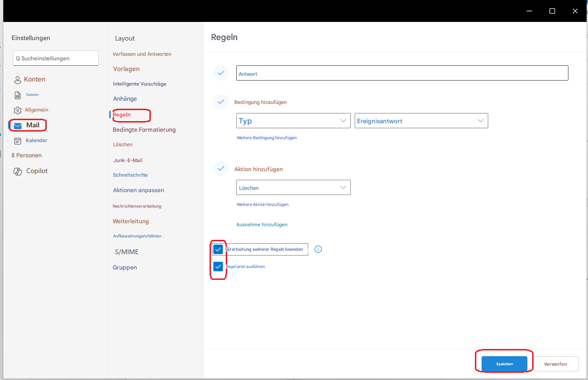Open the Ereignisantwort dropdown
This screenshot has height=380, width=588.
[x=421, y=121]
